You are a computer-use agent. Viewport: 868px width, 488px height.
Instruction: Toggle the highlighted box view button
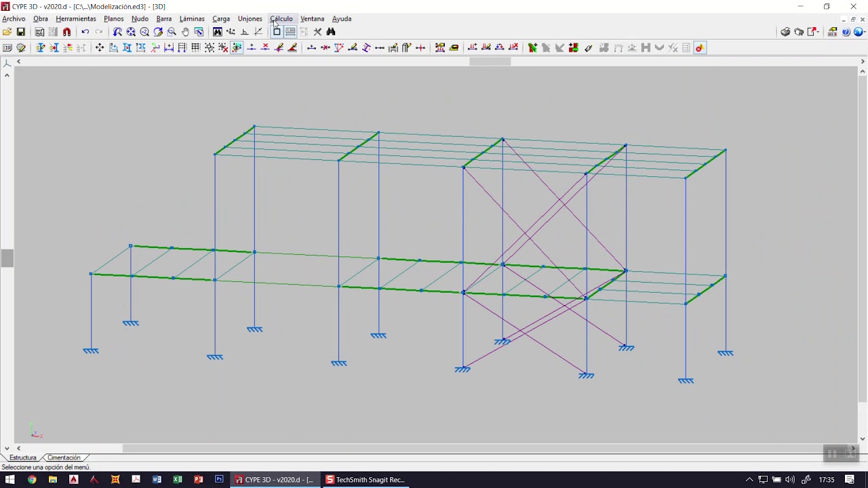point(277,32)
